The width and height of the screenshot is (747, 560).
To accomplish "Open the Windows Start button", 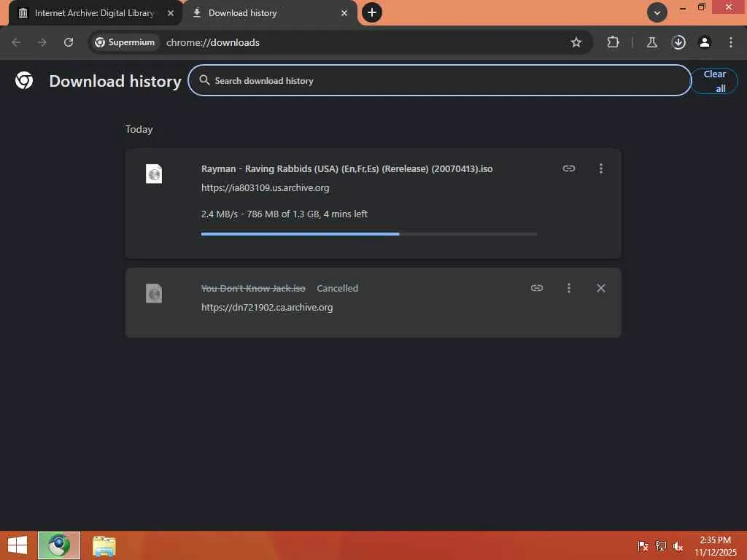I will (x=18, y=545).
